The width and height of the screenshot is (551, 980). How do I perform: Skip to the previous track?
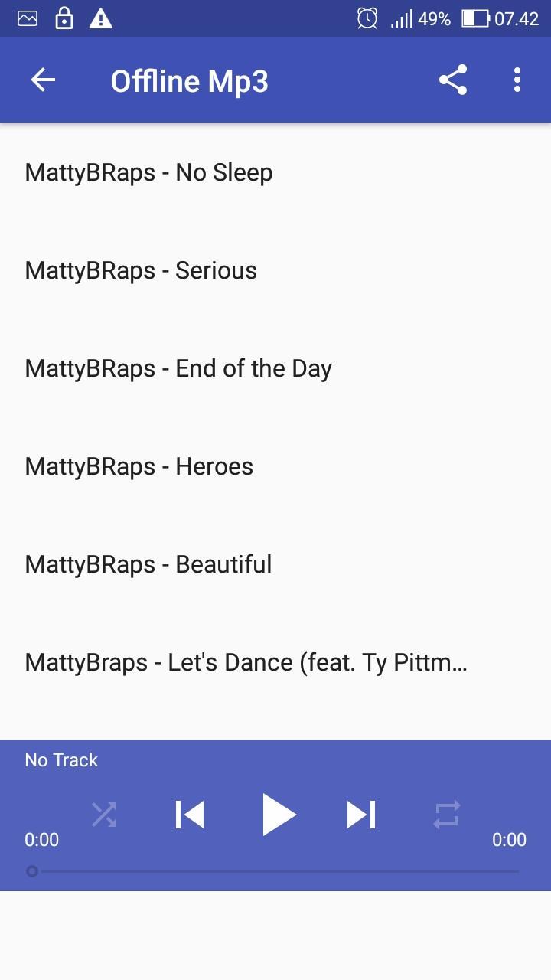190,815
